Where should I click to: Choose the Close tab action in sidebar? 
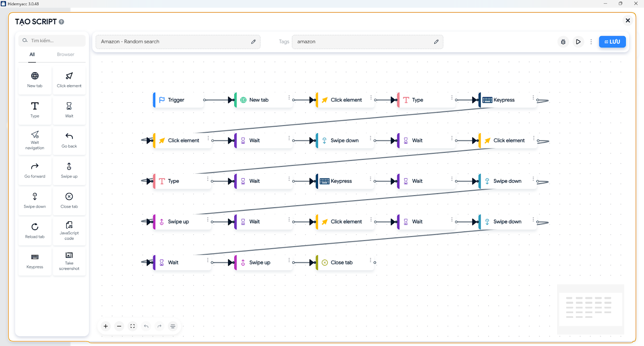(x=69, y=201)
